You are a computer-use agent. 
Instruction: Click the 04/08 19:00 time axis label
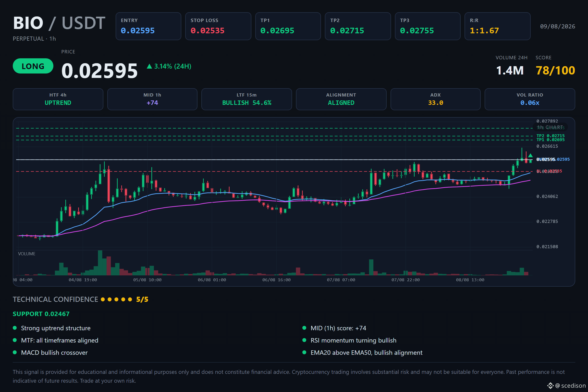(x=83, y=280)
